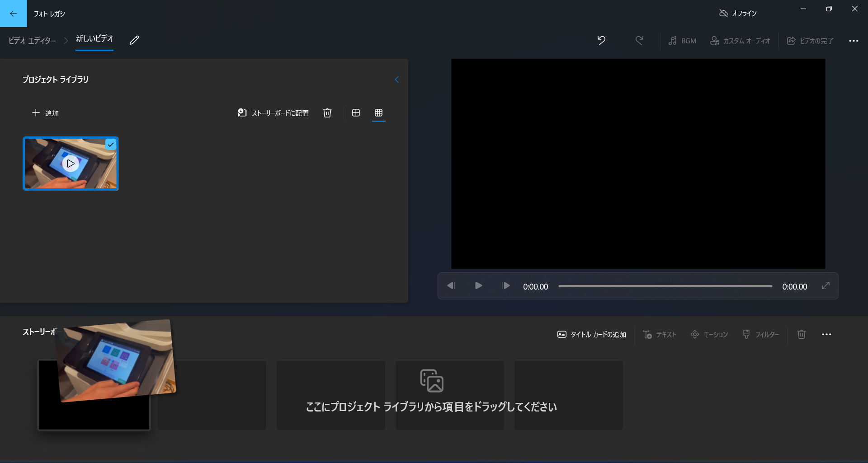Click タイトル カードの追加 button
The height and width of the screenshot is (463, 868).
(592, 334)
